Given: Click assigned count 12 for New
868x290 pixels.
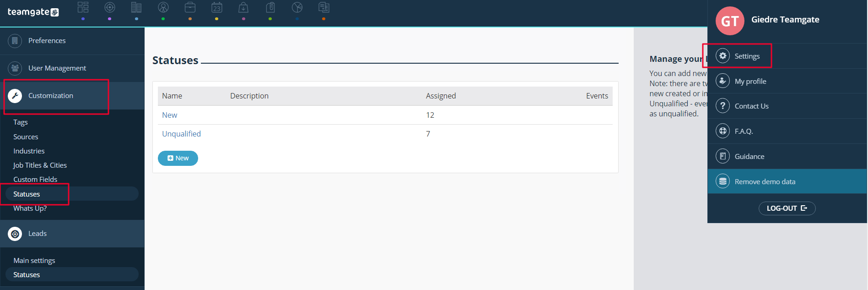Looking at the screenshot, I should 430,115.
